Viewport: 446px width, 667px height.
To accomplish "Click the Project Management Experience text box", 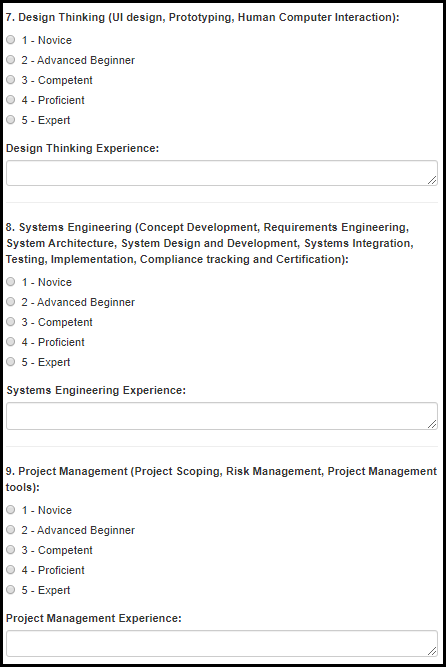I will click(222, 644).
